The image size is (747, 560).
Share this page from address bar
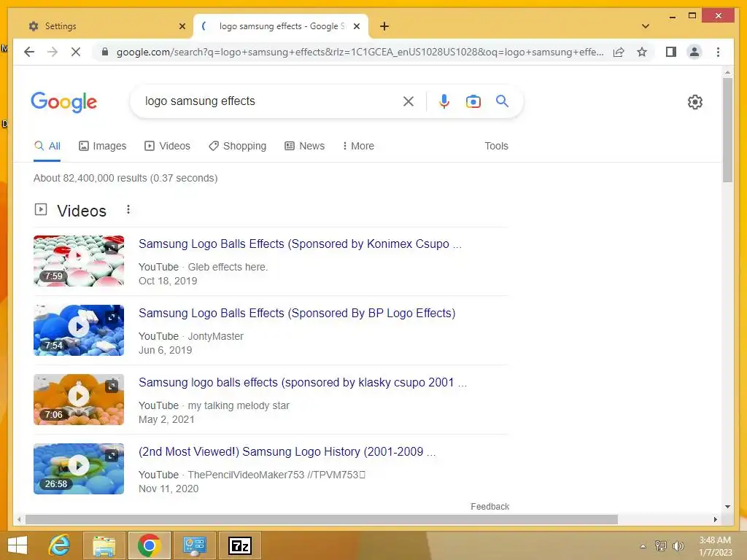tap(619, 52)
